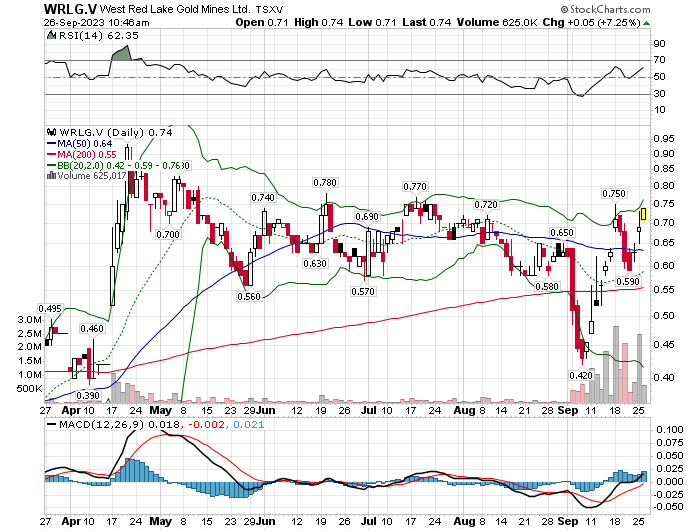Click the Last 0.74 value
The height and width of the screenshot is (530, 700).
427,22
